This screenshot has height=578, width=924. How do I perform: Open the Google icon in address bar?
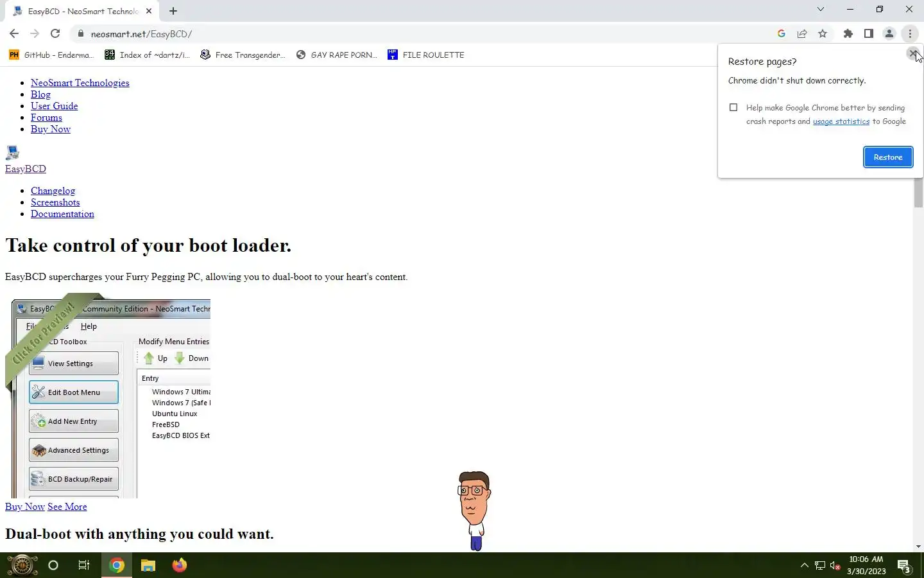tap(781, 33)
